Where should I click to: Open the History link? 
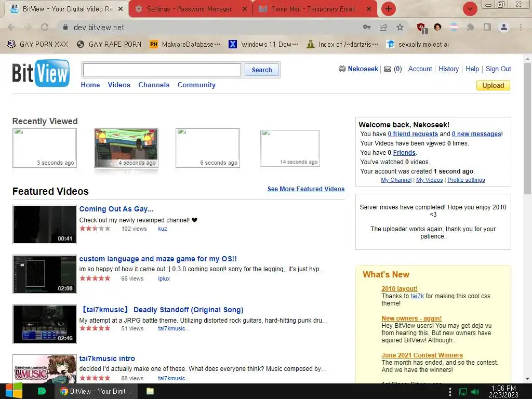[x=448, y=69]
